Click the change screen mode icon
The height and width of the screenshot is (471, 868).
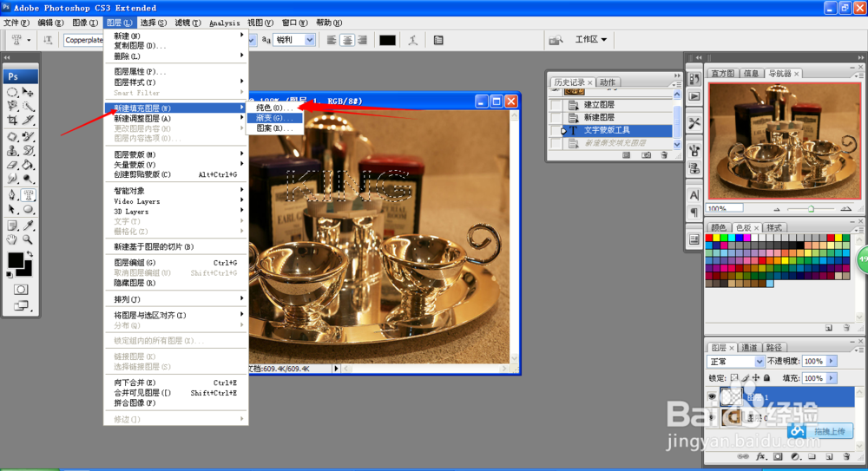pyautogui.click(x=21, y=305)
